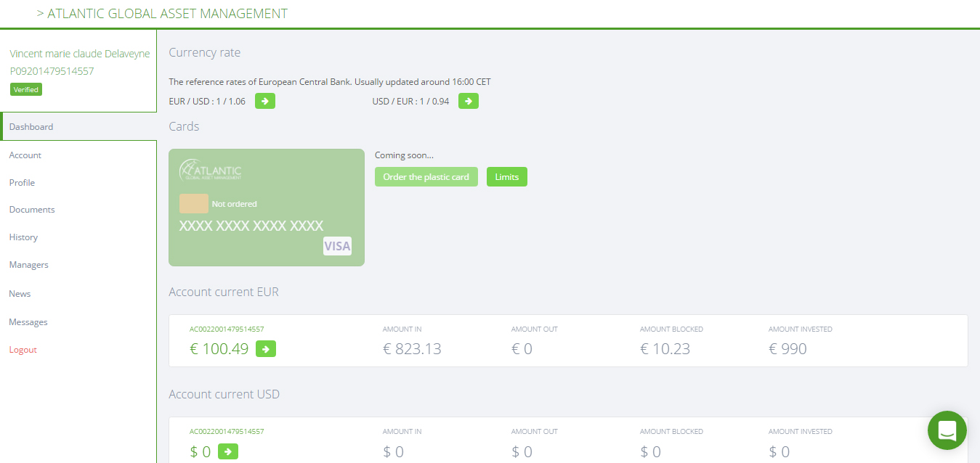Open the Account menu item
980x463 pixels.
pyautogui.click(x=25, y=155)
